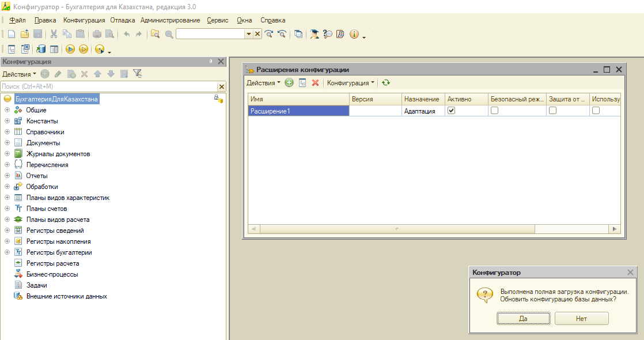The width and height of the screenshot is (644, 340).
Task: Open the Администрирование menu
Action: (x=170, y=20)
